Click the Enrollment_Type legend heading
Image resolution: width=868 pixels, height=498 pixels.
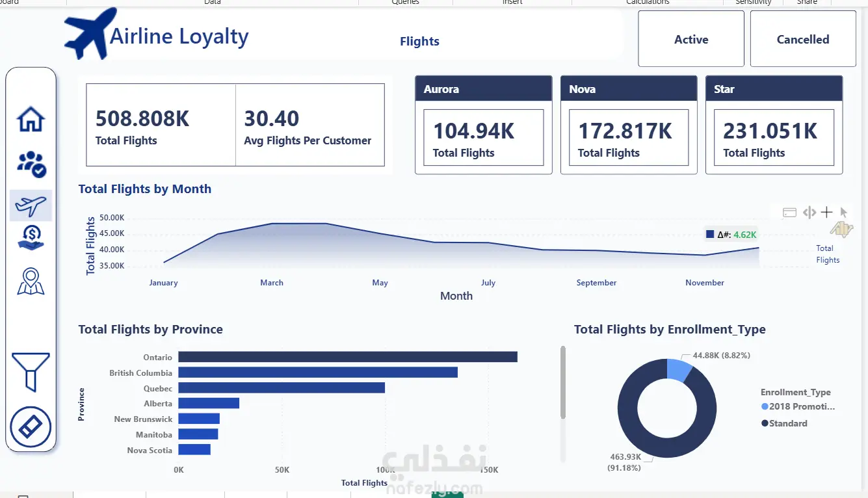point(796,393)
